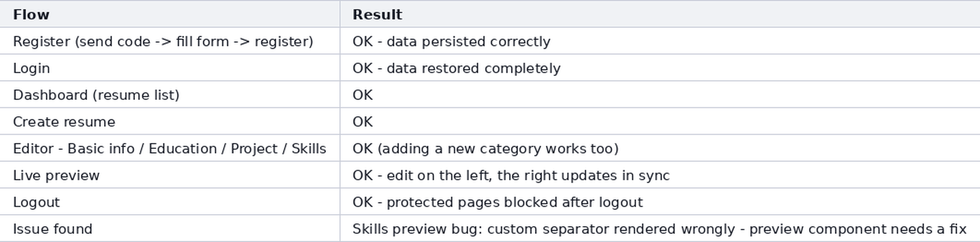Click the Logout flow cell
980x242 pixels.
[x=170, y=202]
